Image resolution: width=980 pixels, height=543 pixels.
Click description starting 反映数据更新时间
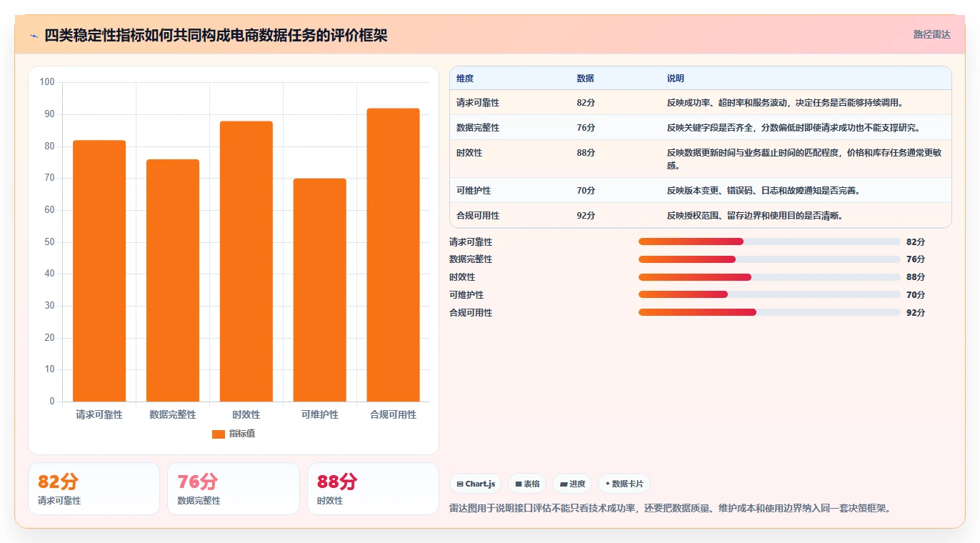tap(804, 159)
